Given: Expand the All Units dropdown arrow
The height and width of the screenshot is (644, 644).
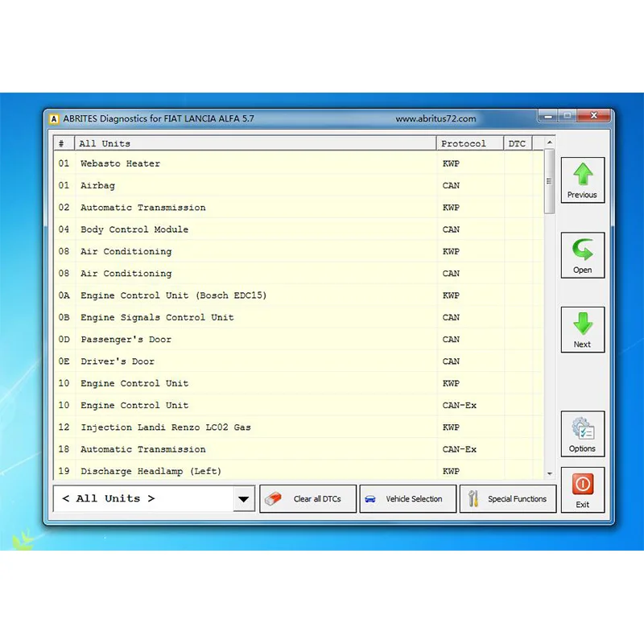Looking at the screenshot, I should pyautogui.click(x=244, y=499).
